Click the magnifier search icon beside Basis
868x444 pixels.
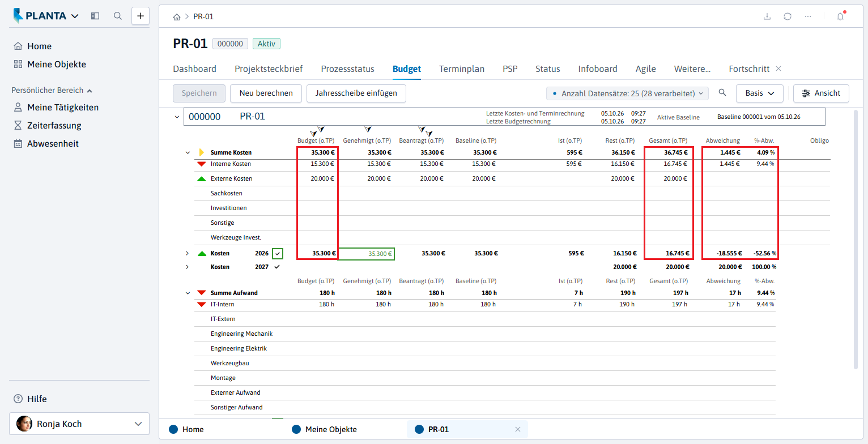click(x=722, y=93)
